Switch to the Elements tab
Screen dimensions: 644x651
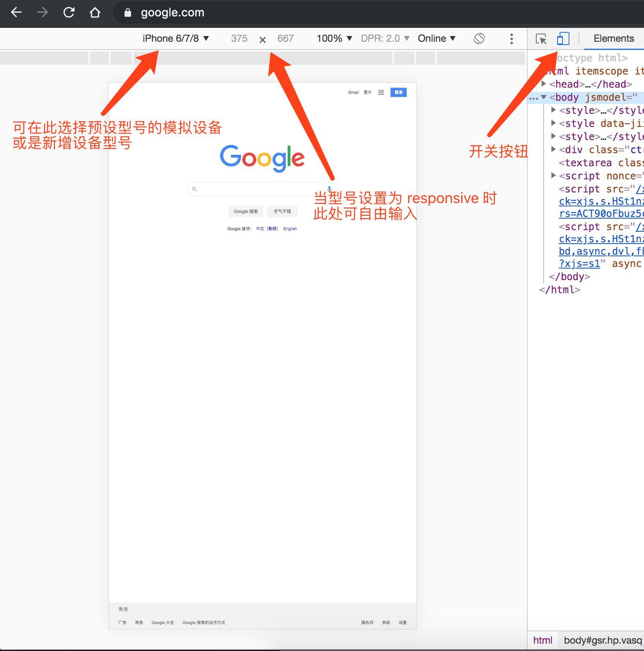pyautogui.click(x=613, y=38)
